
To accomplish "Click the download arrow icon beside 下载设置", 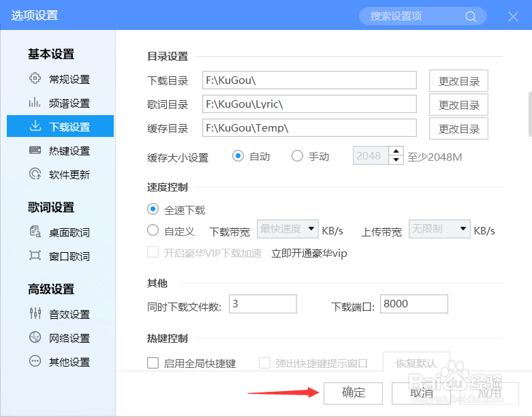I will pyautogui.click(x=35, y=125).
